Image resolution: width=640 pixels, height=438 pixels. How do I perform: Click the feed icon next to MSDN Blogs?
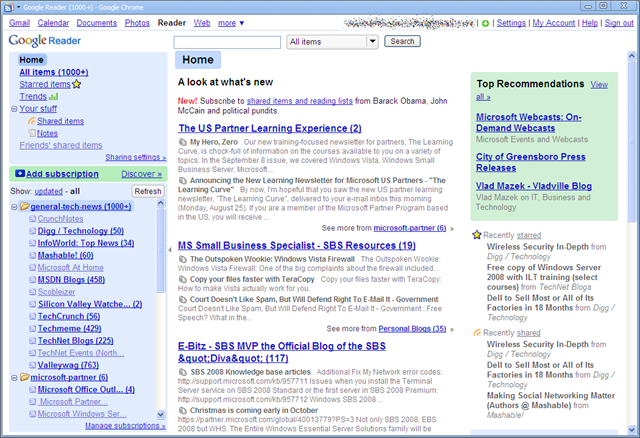[33, 280]
